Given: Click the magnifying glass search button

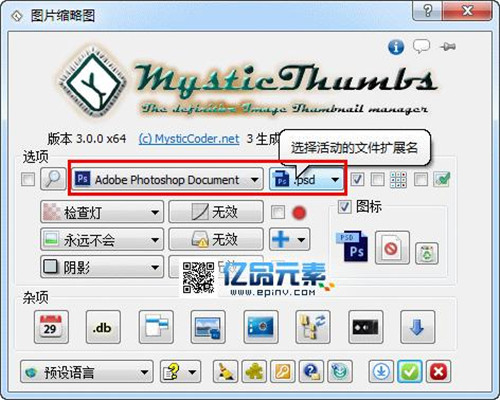Looking at the screenshot, I should pos(53,179).
